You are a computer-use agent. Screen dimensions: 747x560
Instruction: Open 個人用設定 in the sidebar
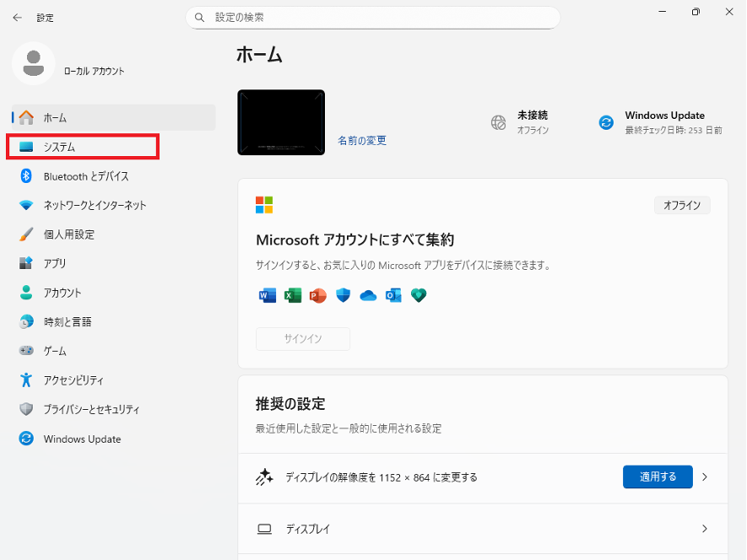(114, 234)
